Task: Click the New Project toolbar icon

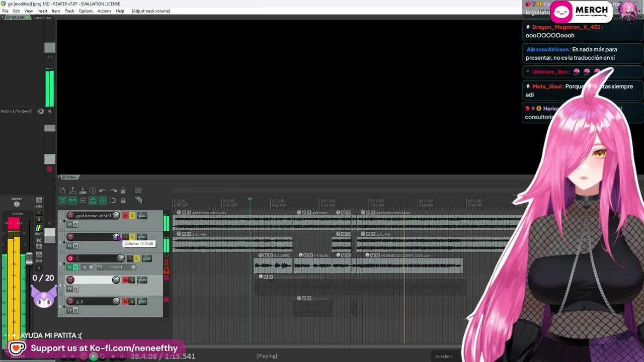Action: pos(62,191)
